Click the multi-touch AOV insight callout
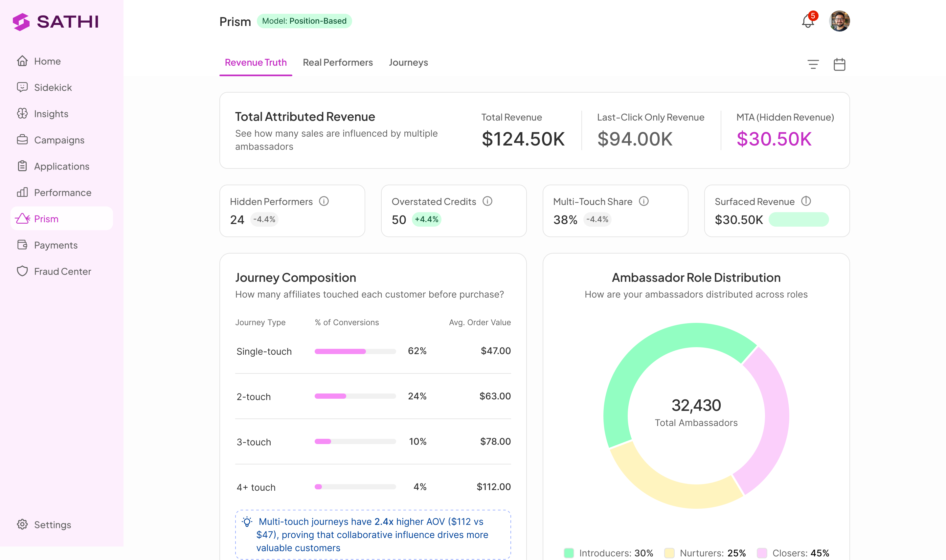The height and width of the screenshot is (560, 946). tap(373, 534)
